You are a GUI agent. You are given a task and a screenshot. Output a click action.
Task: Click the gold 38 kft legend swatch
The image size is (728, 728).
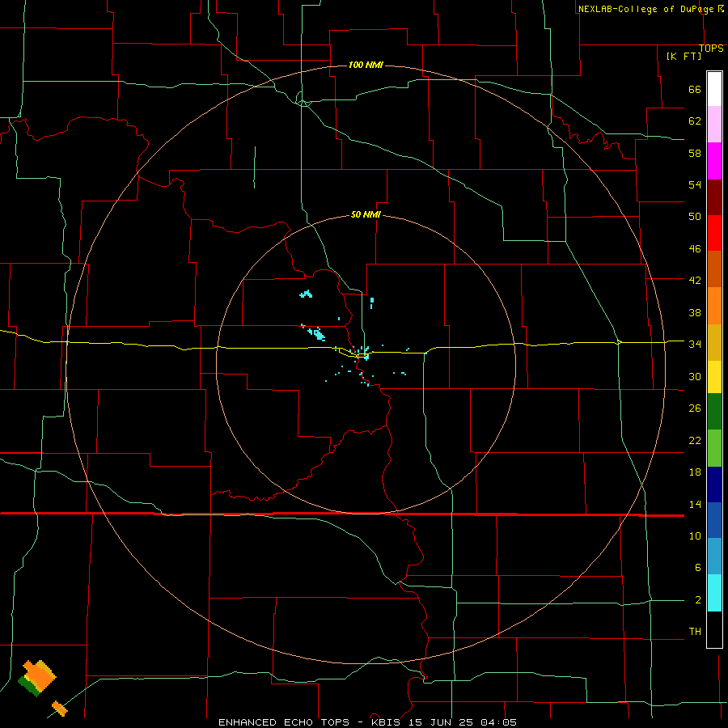point(714,342)
